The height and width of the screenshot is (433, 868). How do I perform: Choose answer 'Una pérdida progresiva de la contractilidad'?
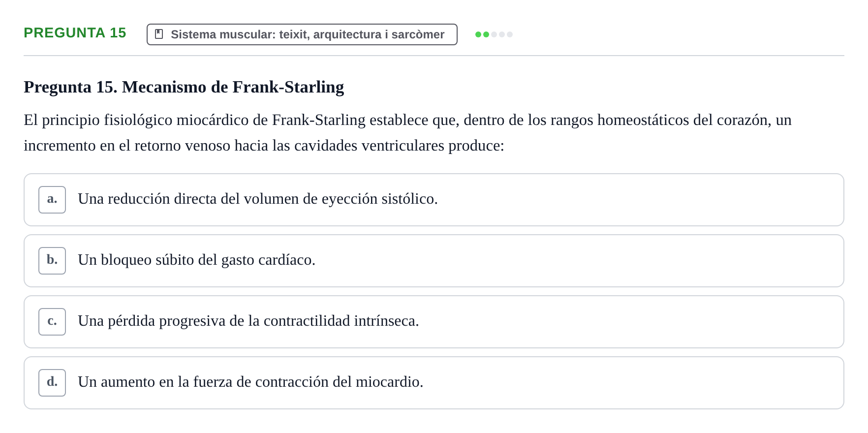[434, 322]
